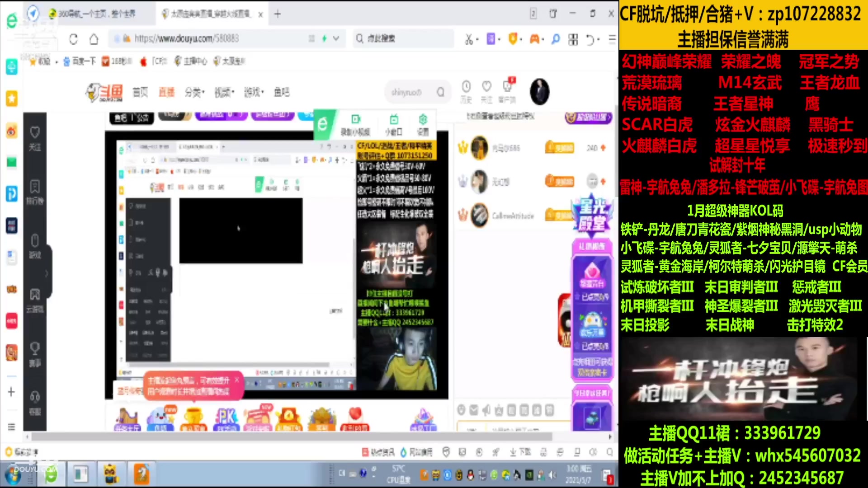The height and width of the screenshot is (488, 868).
Task: Open the 视频 dropdown in the Douyu navigation
Action: 224,92
